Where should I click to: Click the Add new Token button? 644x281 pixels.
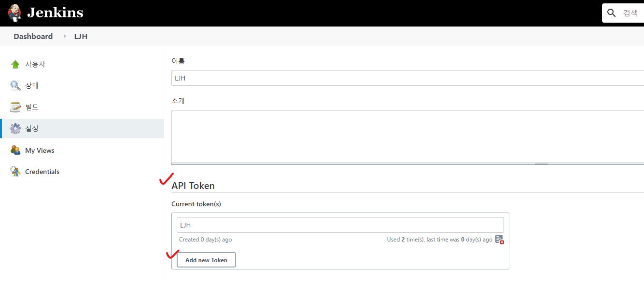coord(206,260)
